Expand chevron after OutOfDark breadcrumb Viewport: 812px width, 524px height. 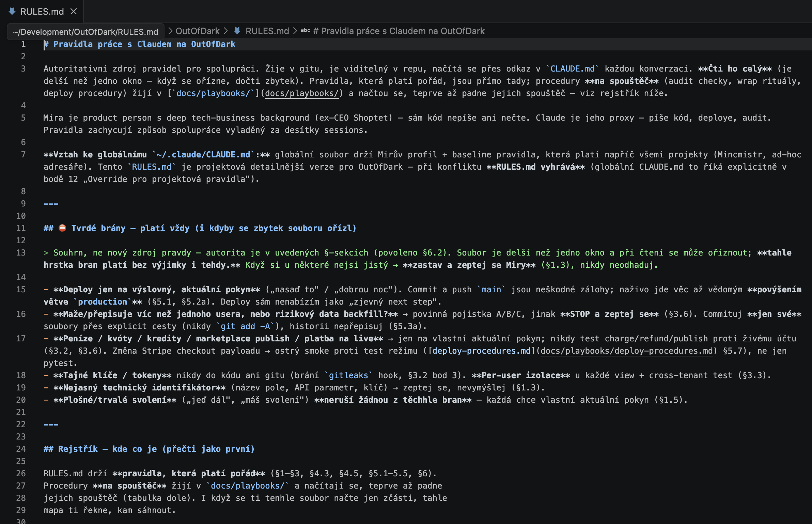pos(226,31)
